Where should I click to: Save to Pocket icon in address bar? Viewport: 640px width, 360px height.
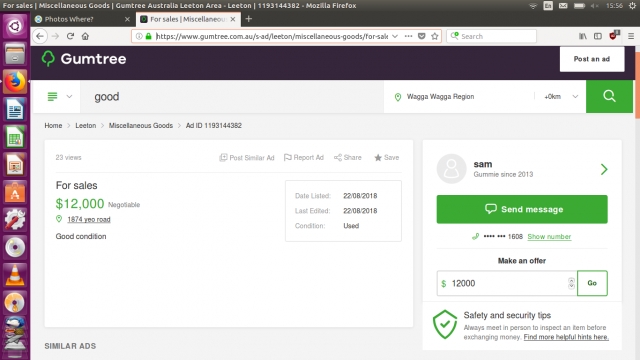(x=422, y=36)
